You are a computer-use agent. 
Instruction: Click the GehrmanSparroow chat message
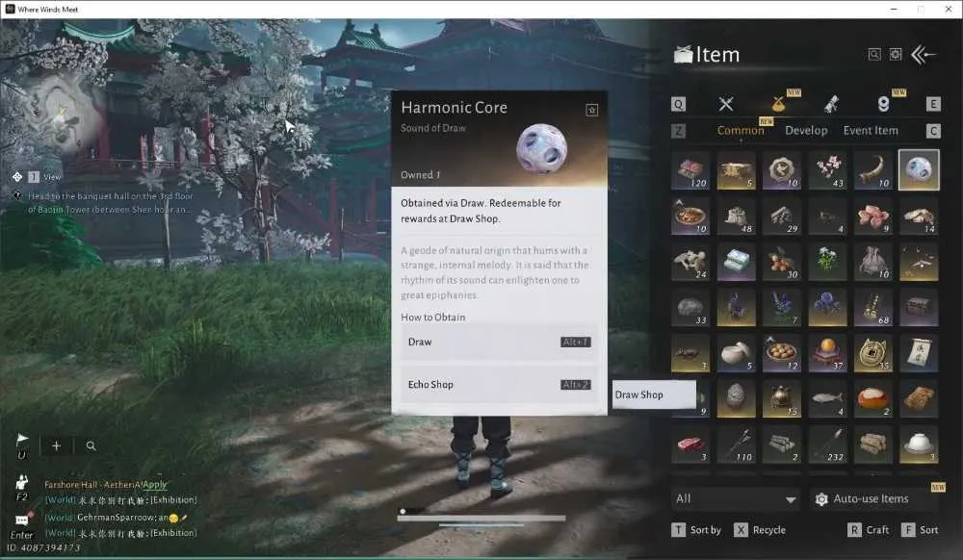coord(117,517)
